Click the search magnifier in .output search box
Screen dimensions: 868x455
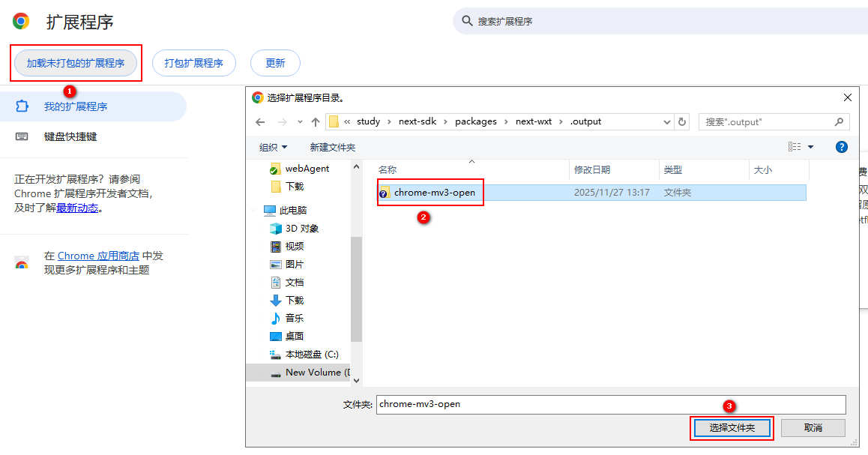[x=839, y=121]
